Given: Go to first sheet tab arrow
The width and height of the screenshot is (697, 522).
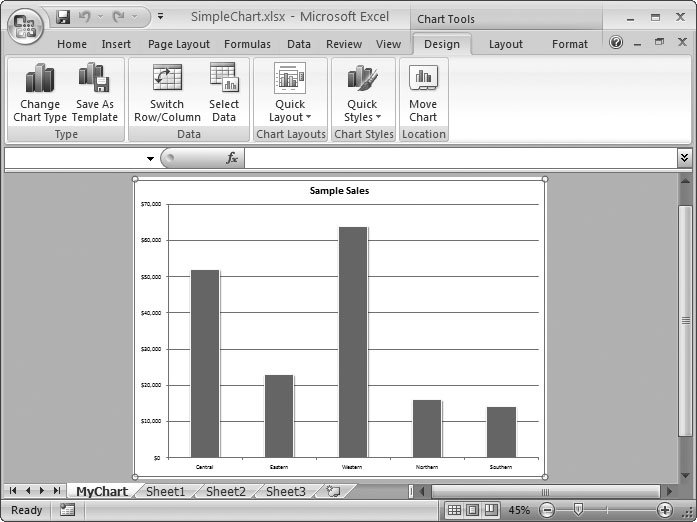Looking at the screenshot, I should pos(13,490).
